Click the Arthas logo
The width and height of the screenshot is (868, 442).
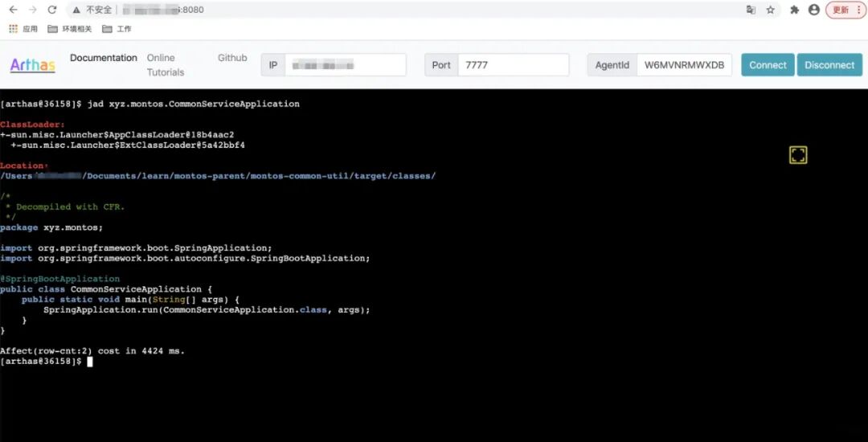coord(33,65)
